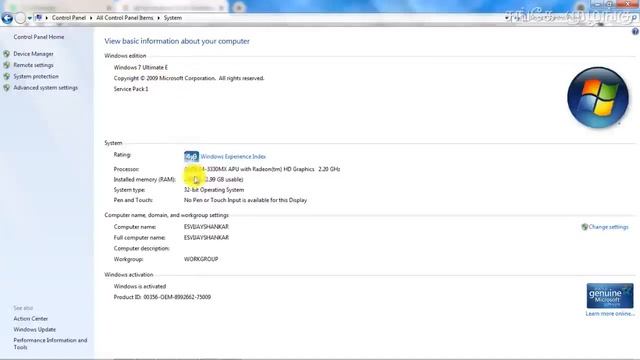Viewport: 640px width, 360px height.
Task: Open the recent pages dropdown arrow
Action: pos(29,18)
